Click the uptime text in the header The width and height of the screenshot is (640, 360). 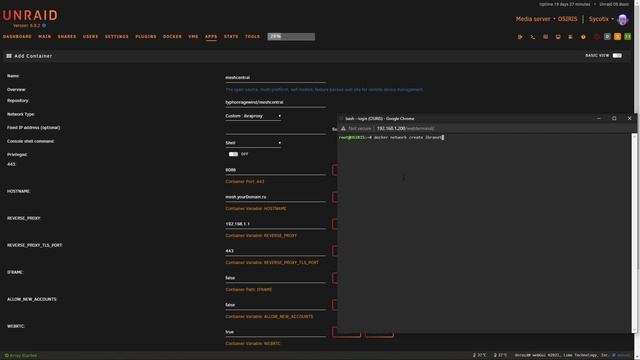click(x=564, y=4)
